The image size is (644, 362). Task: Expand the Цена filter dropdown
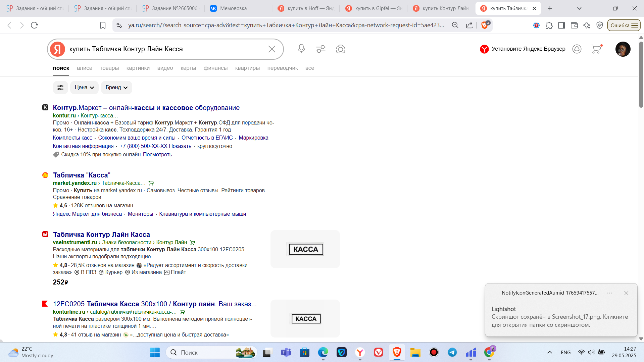(x=84, y=88)
